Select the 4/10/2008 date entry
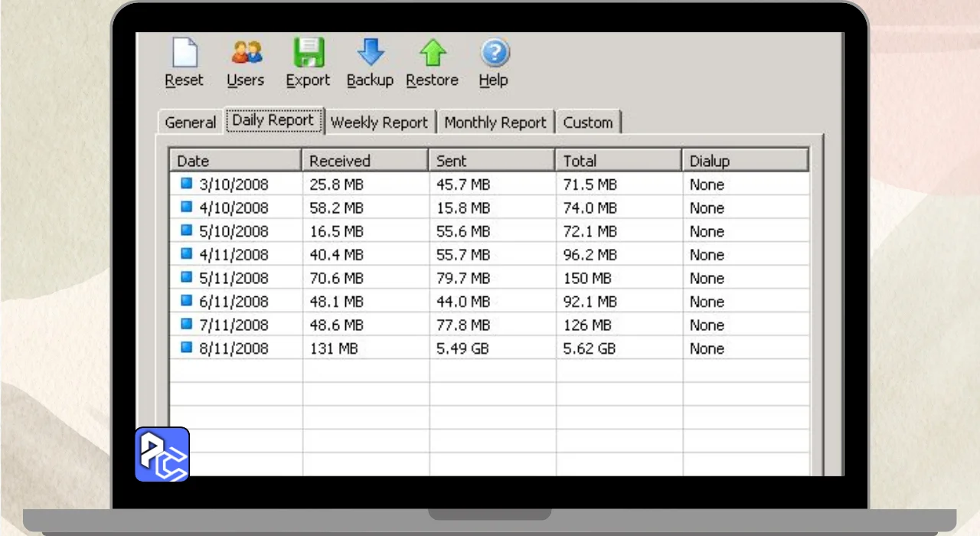This screenshot has width=980, height=536. pyautogui.click(x=234, y=208)
